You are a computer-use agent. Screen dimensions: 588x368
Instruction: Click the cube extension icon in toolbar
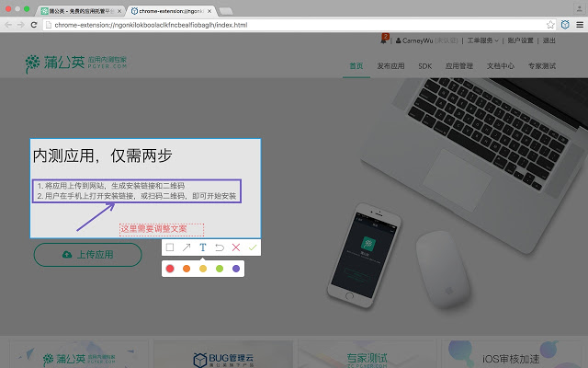pyautogui.click(x=565, y=25)
